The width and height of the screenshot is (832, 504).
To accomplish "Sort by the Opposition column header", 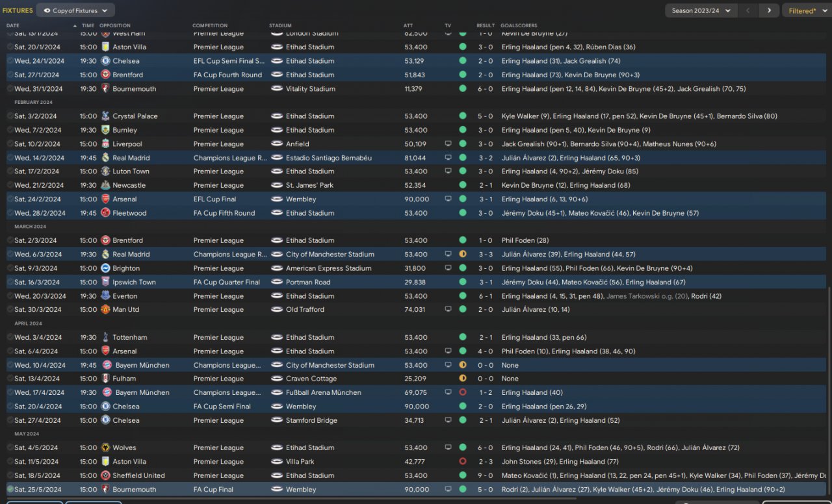I will click(116, 25).
